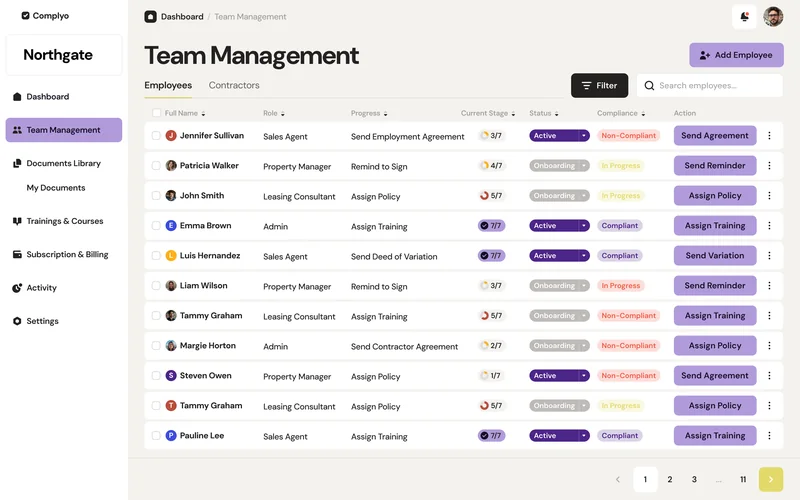Click the previous page arrow in pagination

[x=618, y=479]
